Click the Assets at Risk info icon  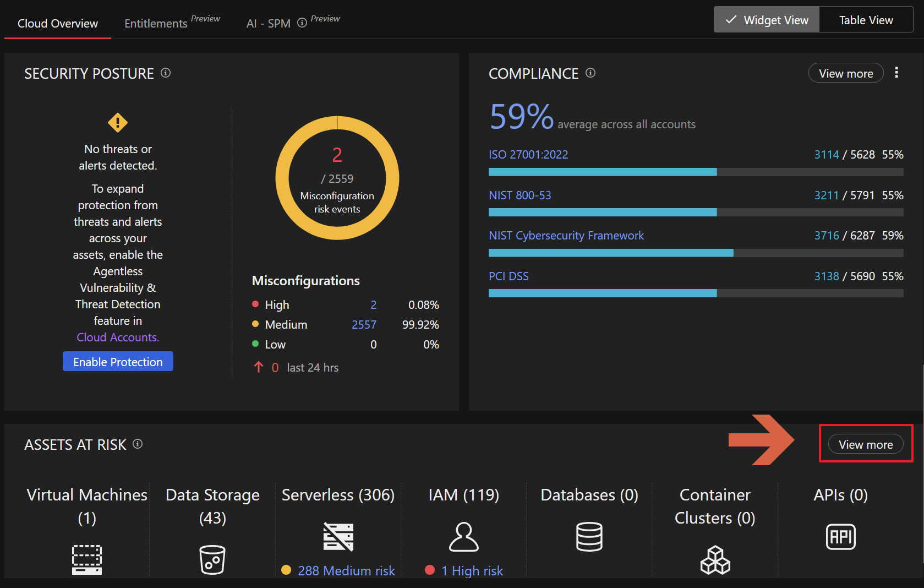pyautogui.click(x=138, y=444)
